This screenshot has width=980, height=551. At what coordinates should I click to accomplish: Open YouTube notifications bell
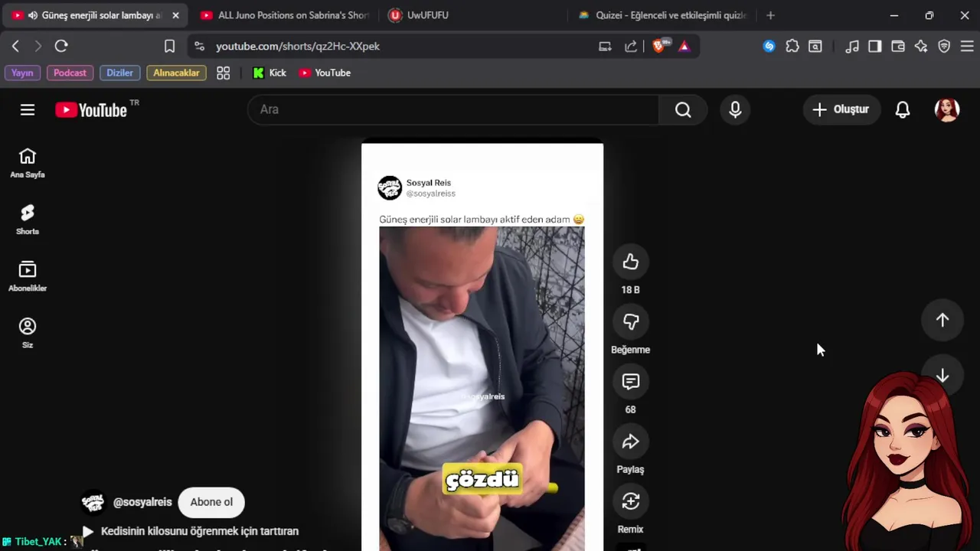903,109
